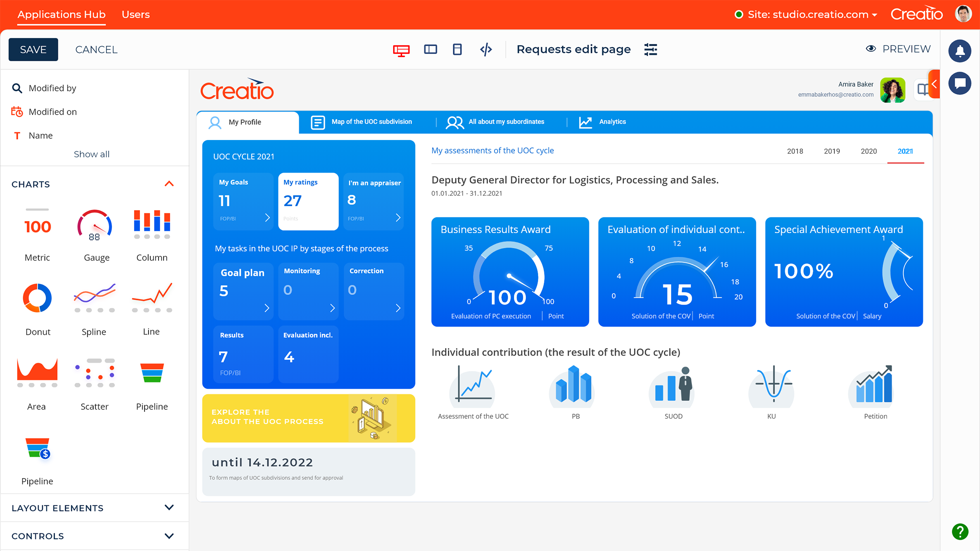Viewport: 980px width, 551px height.
Task: Toggle the desktop preview mode
Action: pyautogui.click(x=401, y=49)
